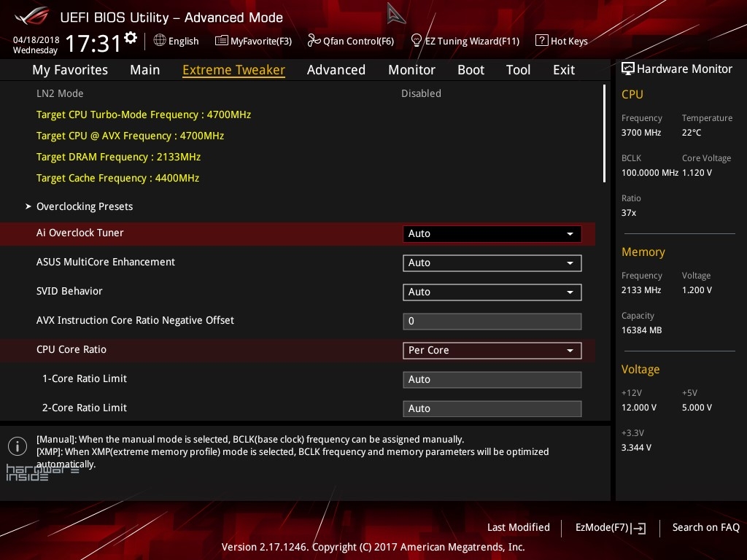
Task: Click the language globe icon
Action: pyautogui.click(x=160, y=41)
